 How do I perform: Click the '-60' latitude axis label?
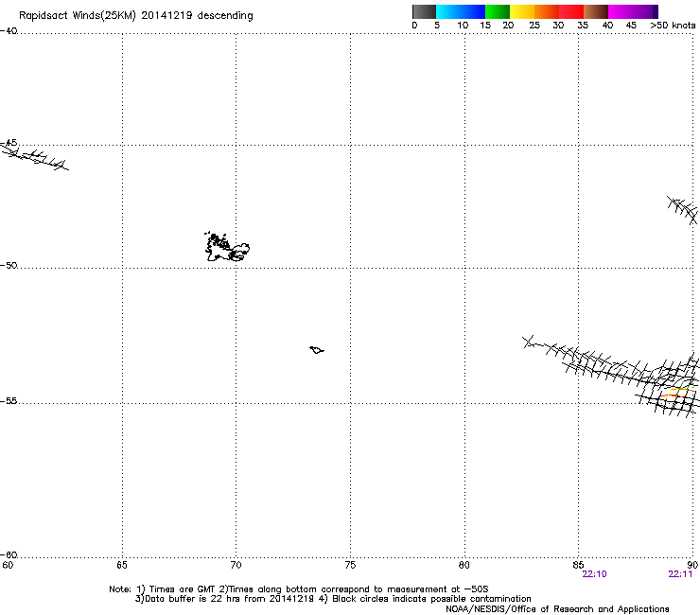click(x=9, y=555)
